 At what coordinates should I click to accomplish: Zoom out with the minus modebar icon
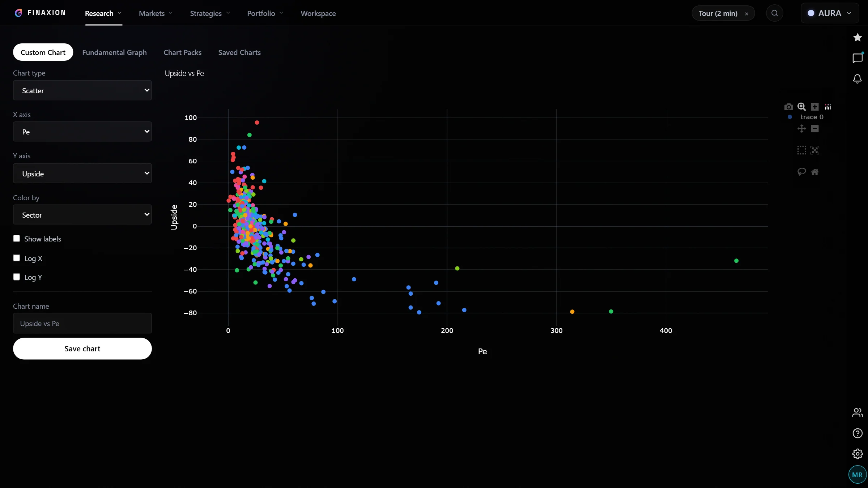[x=814, y=129]
